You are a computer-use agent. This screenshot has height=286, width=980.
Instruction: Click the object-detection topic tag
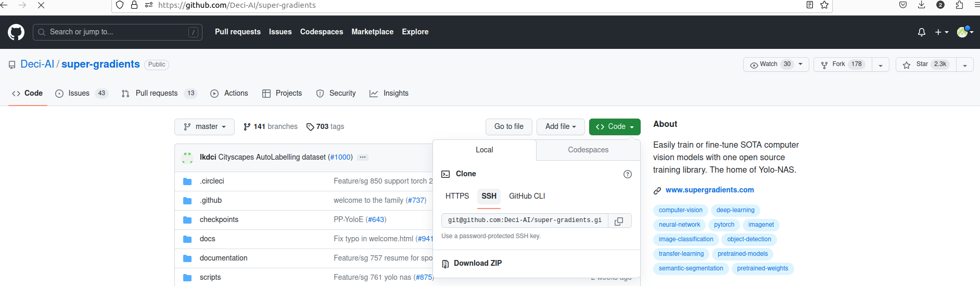tap(749, 240)
